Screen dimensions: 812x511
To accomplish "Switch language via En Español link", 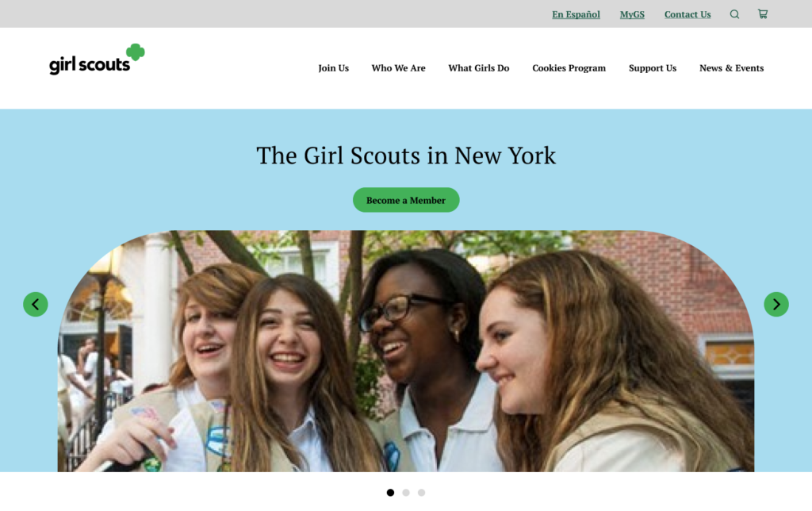I will pos(576,14).
